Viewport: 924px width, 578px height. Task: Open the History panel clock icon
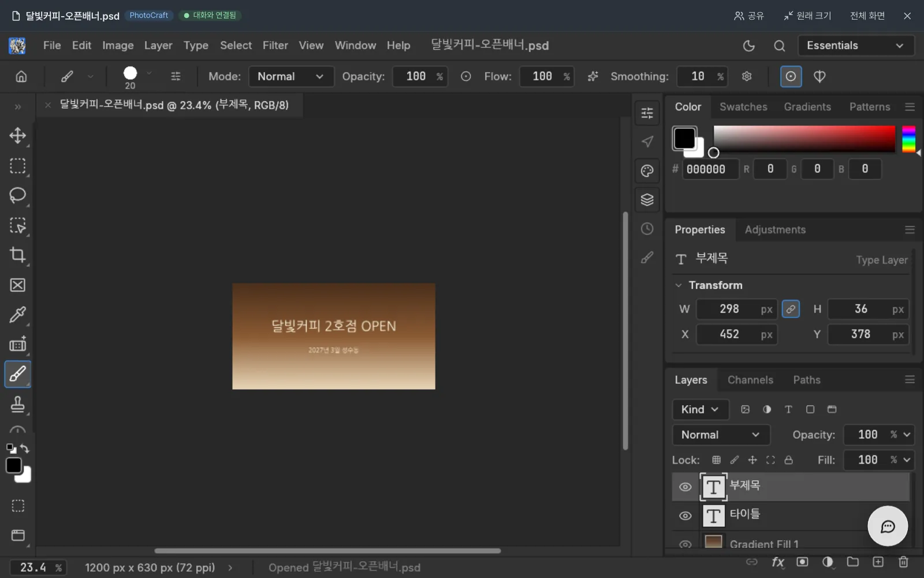pos(647,229)
